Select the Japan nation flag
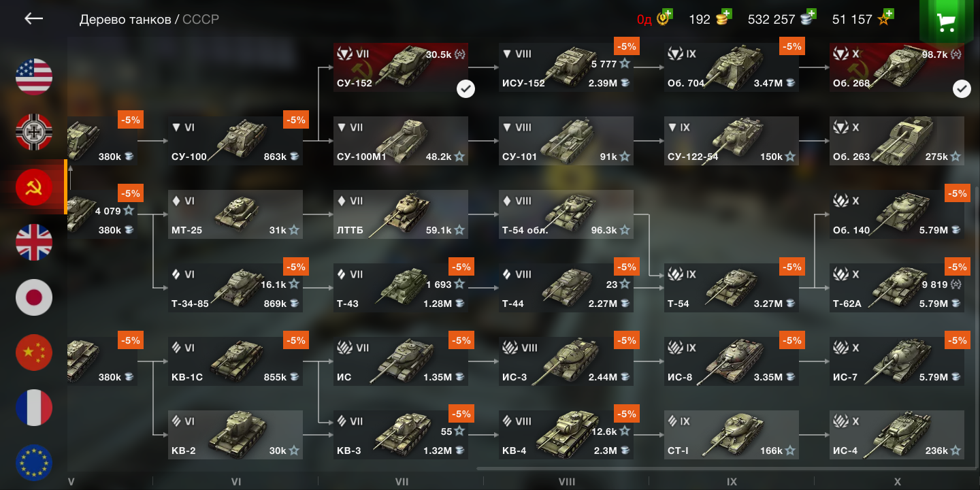This screenshot has height=490, width=980. coord(34,297)
